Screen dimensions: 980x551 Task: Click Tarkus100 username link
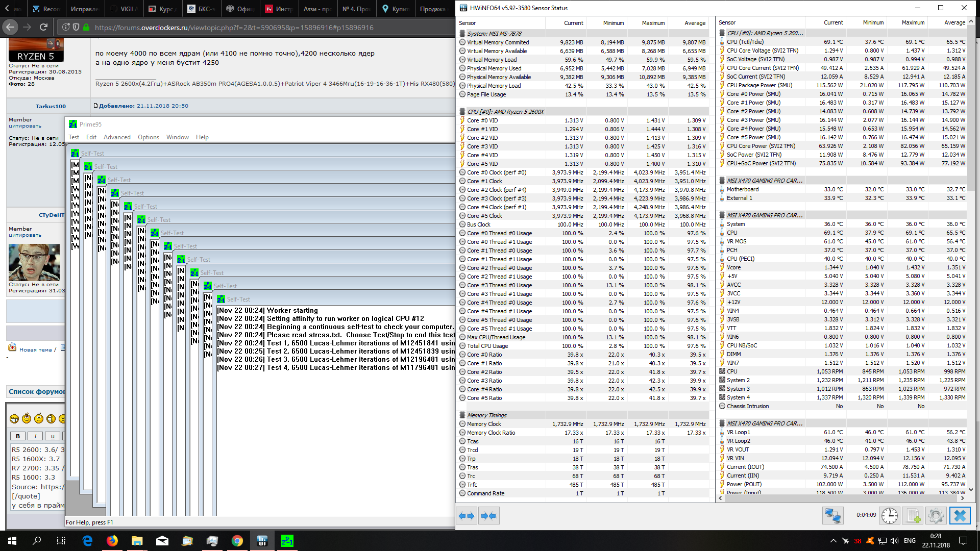(51, 106)
